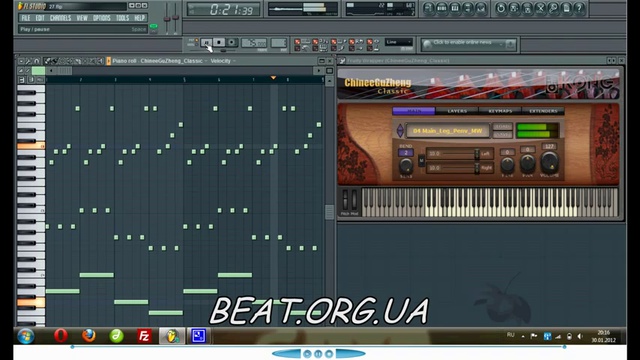Click the question mark help icon
The height and width of the screenshot is (360, 640).
(579, 8)
